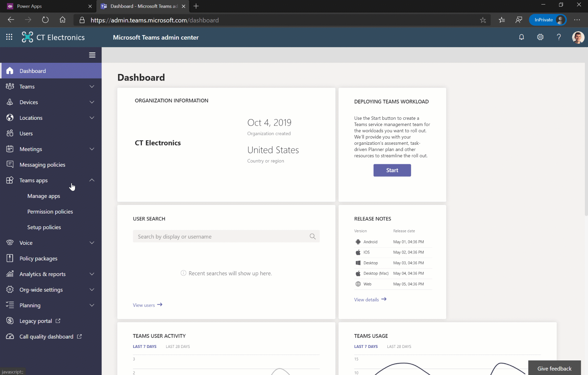Close the Dashboard browser tab
The width and height of the screenshot is (588, 375).
(x=183, y=6)
